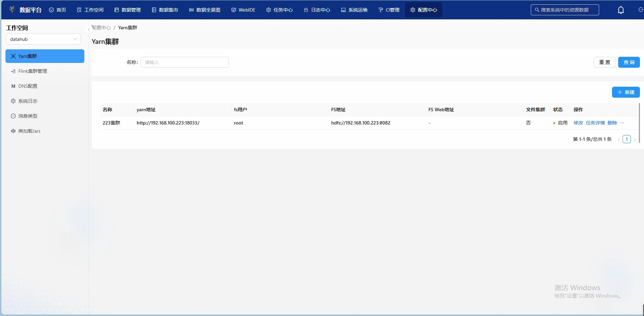This screenshot has width=644, height=316.
Task: Open 消息类型 in the sidebar
Action: (45, 116)
